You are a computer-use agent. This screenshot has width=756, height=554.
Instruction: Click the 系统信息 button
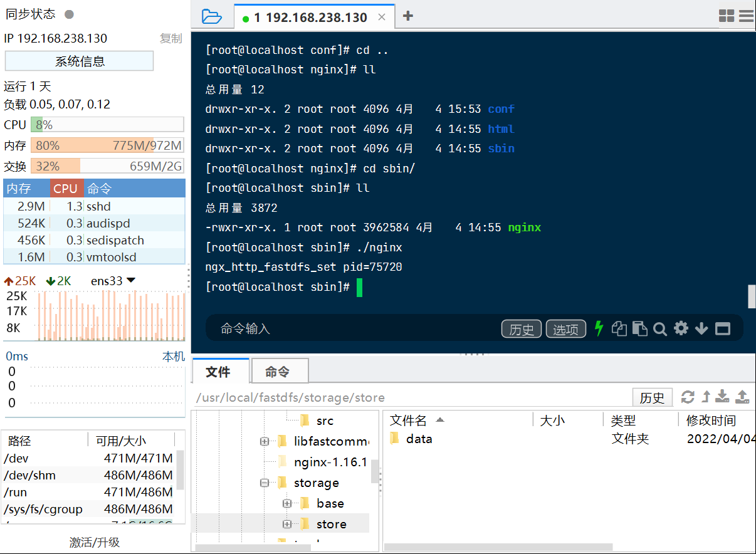coord(80,61)
